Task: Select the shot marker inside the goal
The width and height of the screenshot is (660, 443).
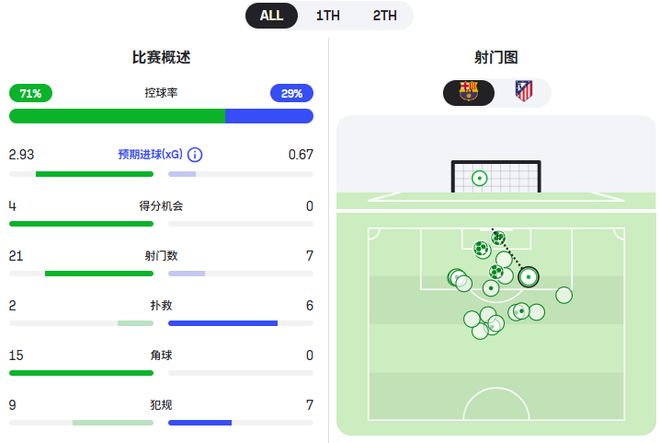Action: (479, 179)
